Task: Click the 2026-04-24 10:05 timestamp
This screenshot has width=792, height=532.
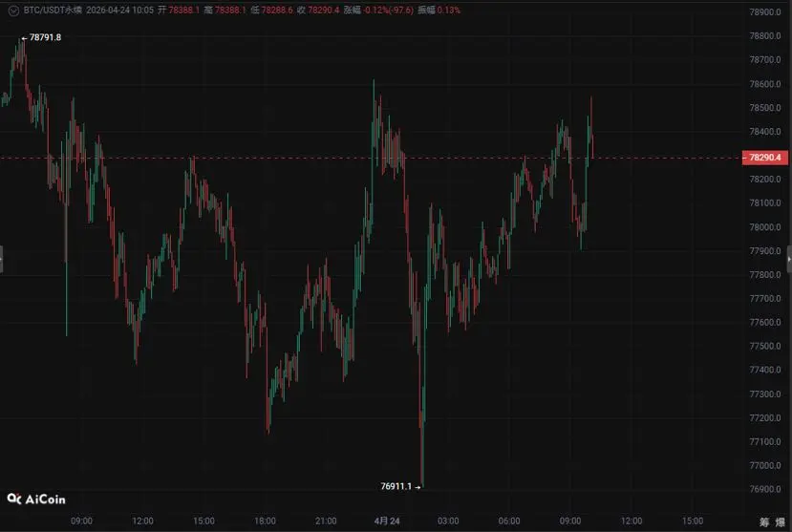Action: (x=119, y=11)
